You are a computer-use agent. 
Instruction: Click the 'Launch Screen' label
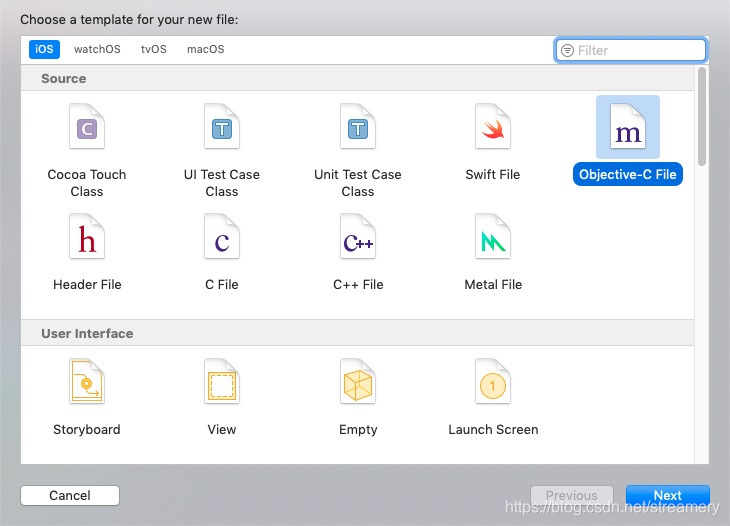[493, 429]
